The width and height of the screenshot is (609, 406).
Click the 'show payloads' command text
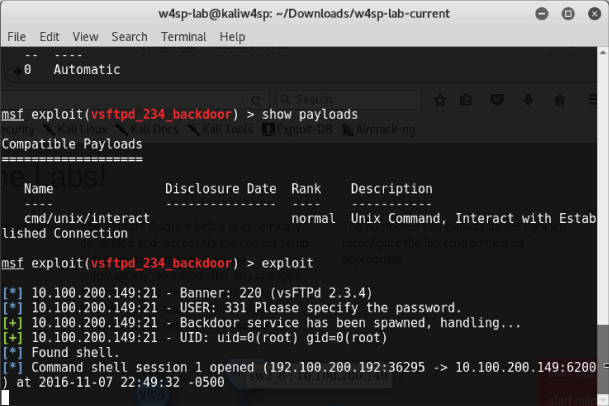tap(310, 115)
